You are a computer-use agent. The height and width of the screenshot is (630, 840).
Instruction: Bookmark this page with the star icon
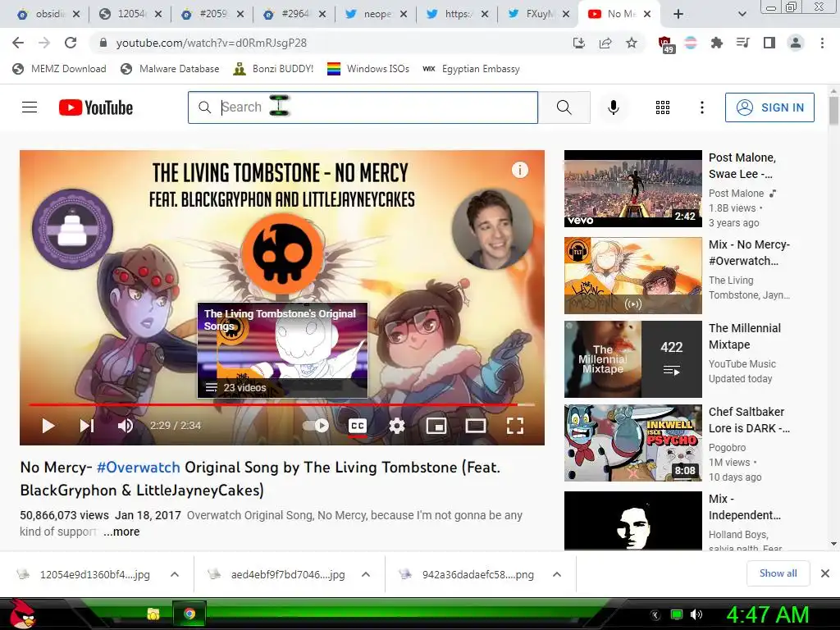click(632, 43)
